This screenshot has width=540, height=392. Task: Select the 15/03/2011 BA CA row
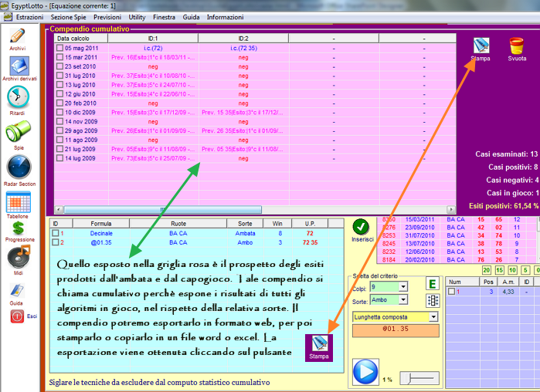[457, 219]
